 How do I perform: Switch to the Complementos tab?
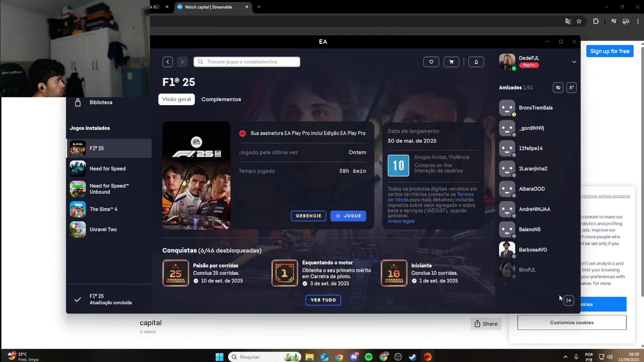tap(221, 100)
